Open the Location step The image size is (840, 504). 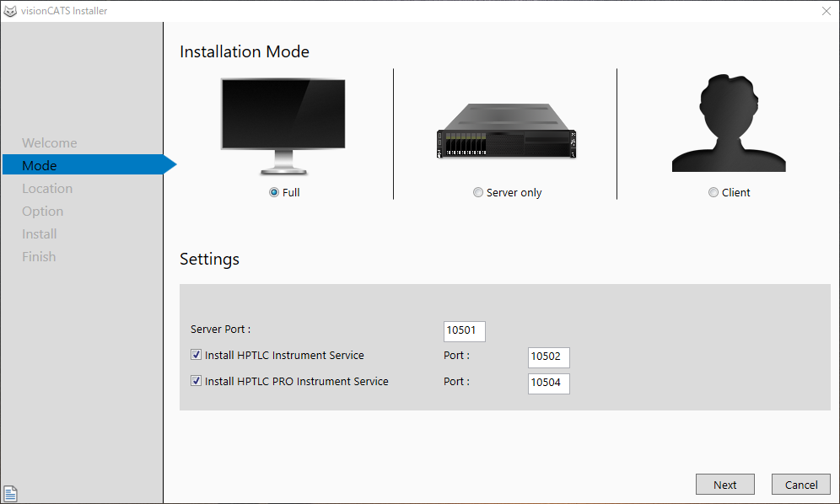(x=47, y=189)
